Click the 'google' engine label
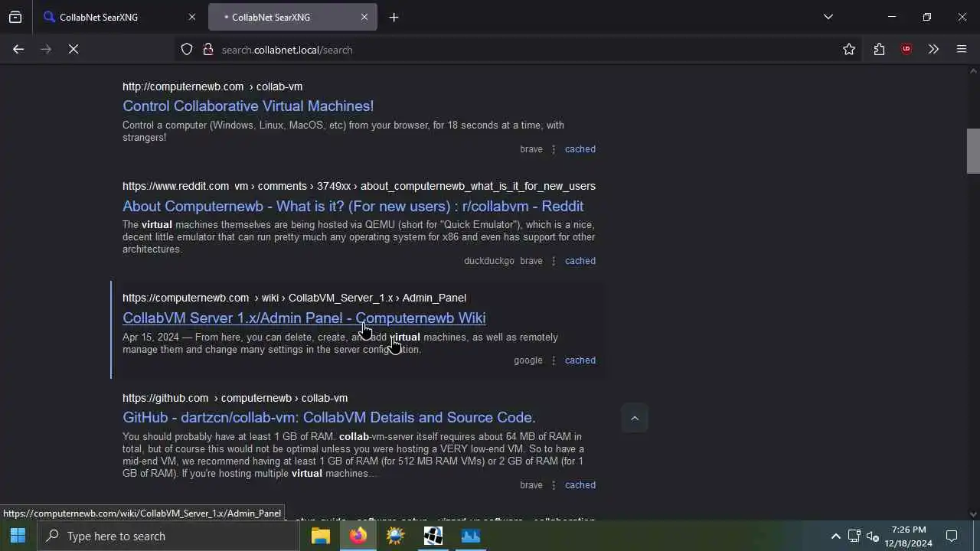The width and height of the screenshot is (980, 551). click(x=528, y=360)
